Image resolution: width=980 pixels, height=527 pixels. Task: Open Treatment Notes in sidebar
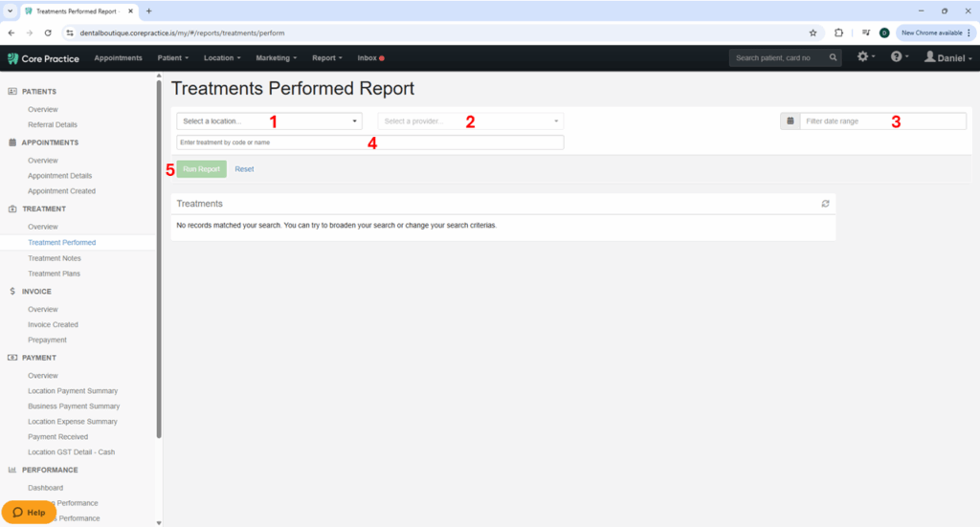tap(55, 258)
